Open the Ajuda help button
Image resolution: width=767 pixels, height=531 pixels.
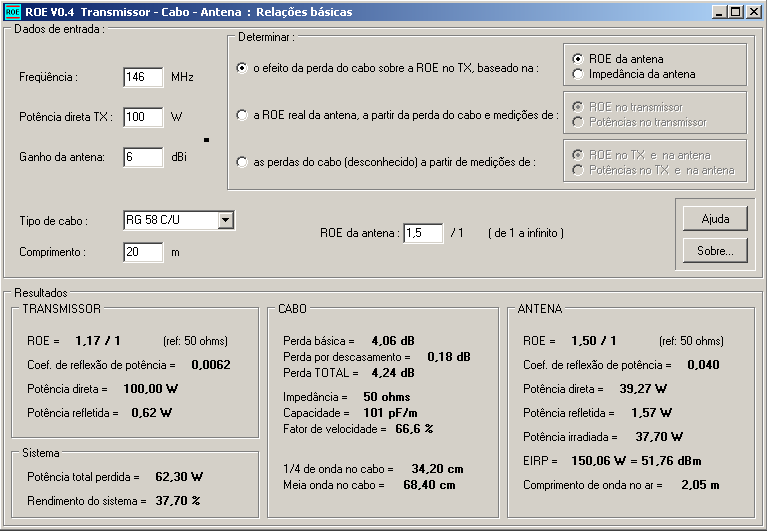point(715,219)
